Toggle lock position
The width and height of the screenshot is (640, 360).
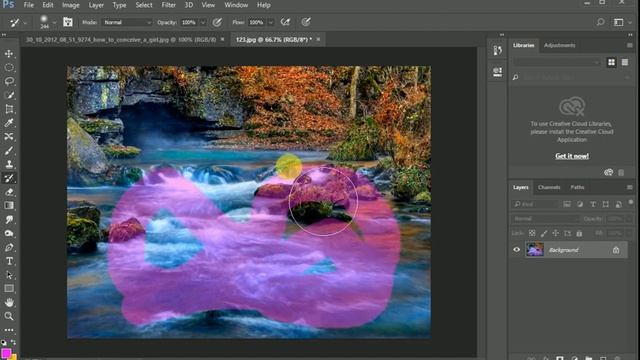pos(556,233)
